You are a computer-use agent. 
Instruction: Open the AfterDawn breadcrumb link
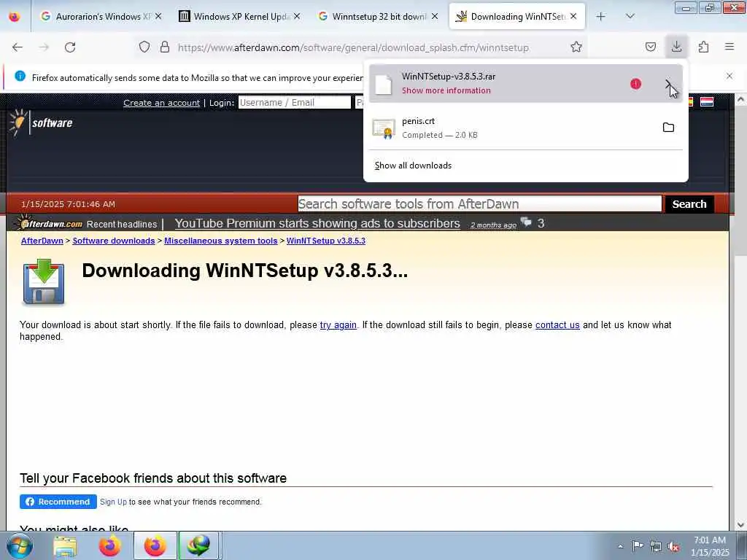[x=42, y=241]
